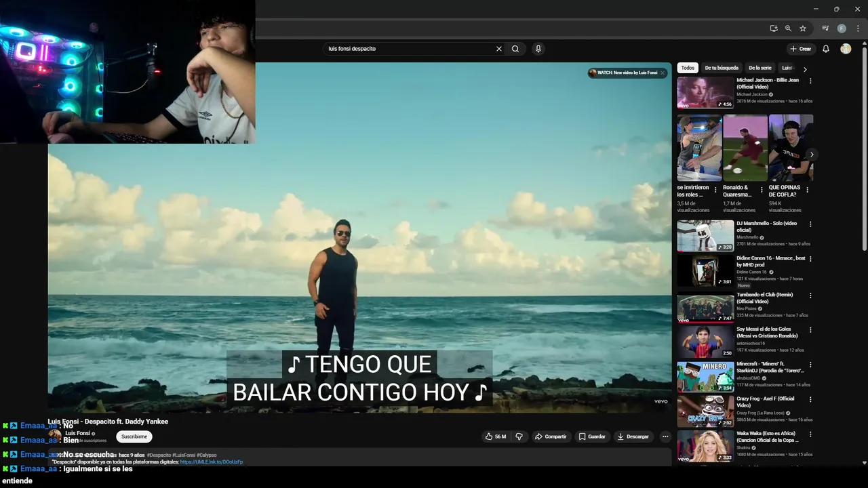
Task: Open browser profile icon in toolbar
Action: pos(842,28)
